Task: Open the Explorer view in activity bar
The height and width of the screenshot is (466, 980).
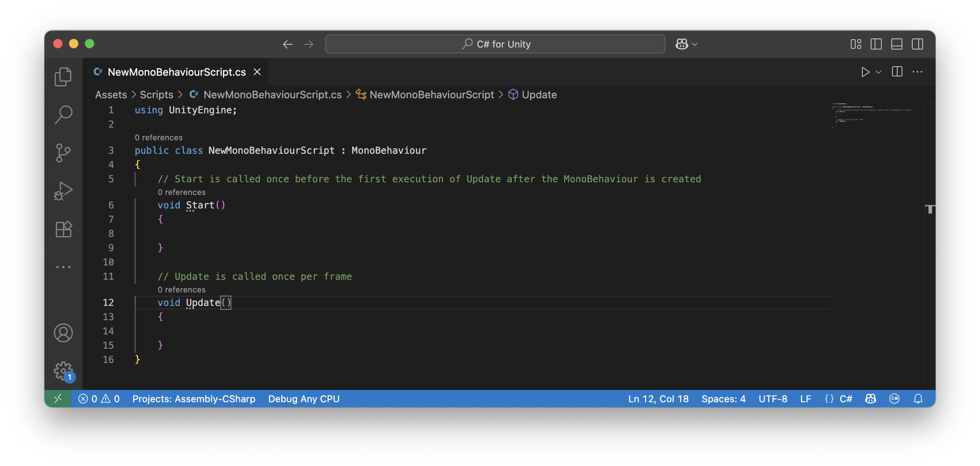Action: (63, 76)
